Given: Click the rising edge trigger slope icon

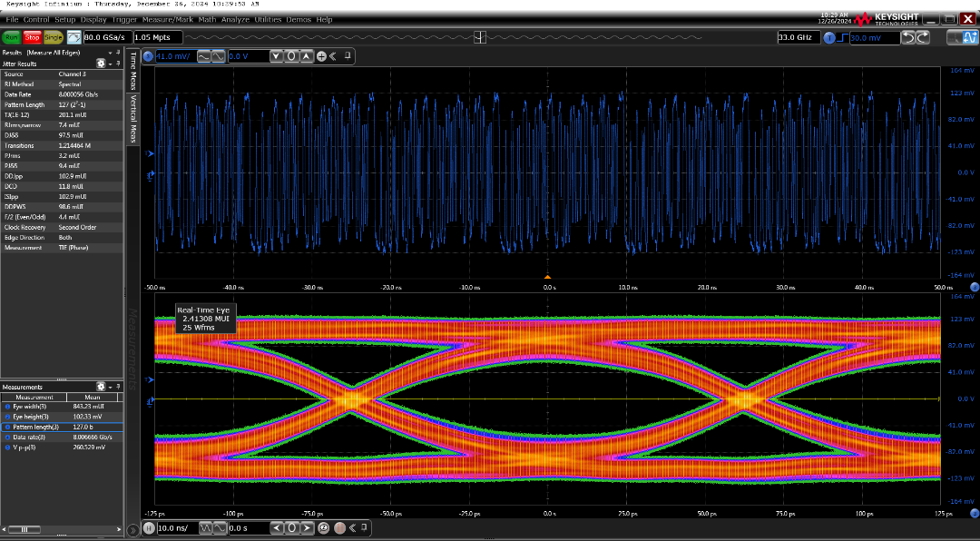Looking at the screenshot, I should click(x=842, y=38).
